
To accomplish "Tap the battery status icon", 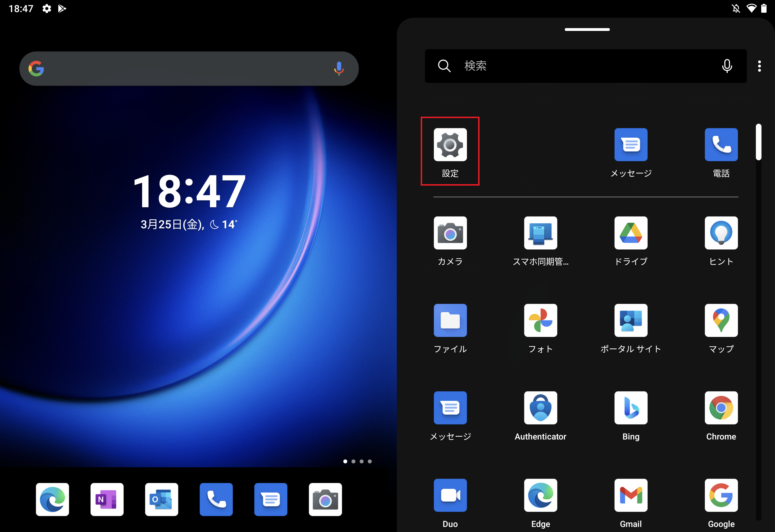I will coord(764,8).
